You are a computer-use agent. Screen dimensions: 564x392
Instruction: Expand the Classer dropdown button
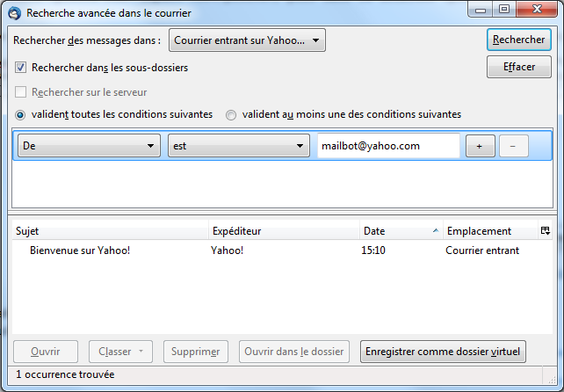click(120, 352)
